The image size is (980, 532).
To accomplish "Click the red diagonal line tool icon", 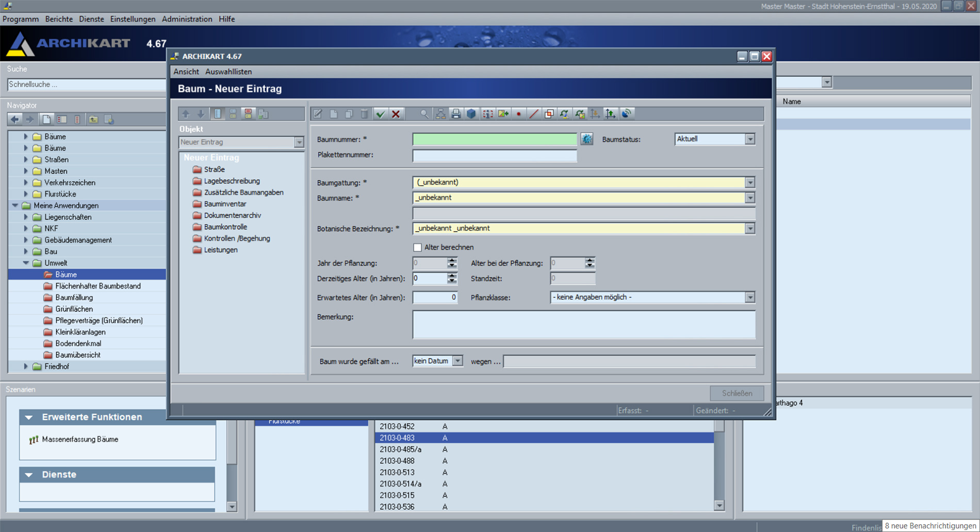I will tap(534, 114).
